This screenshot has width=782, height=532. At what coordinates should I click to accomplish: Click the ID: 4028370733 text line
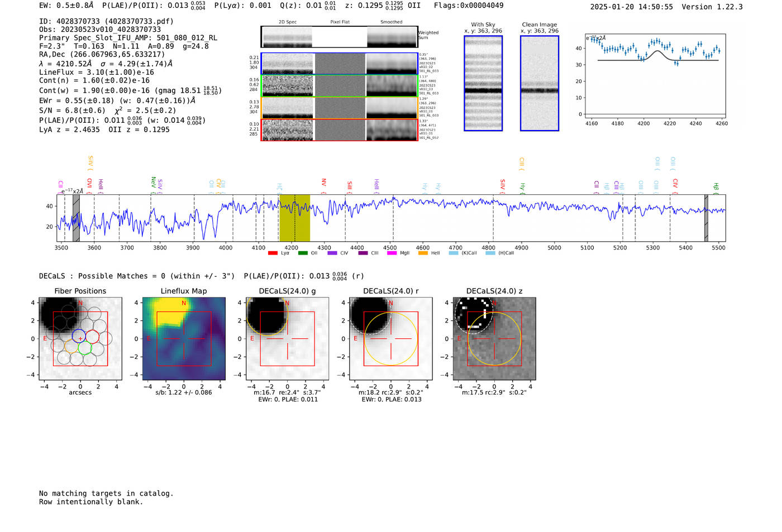pos(106,21)
